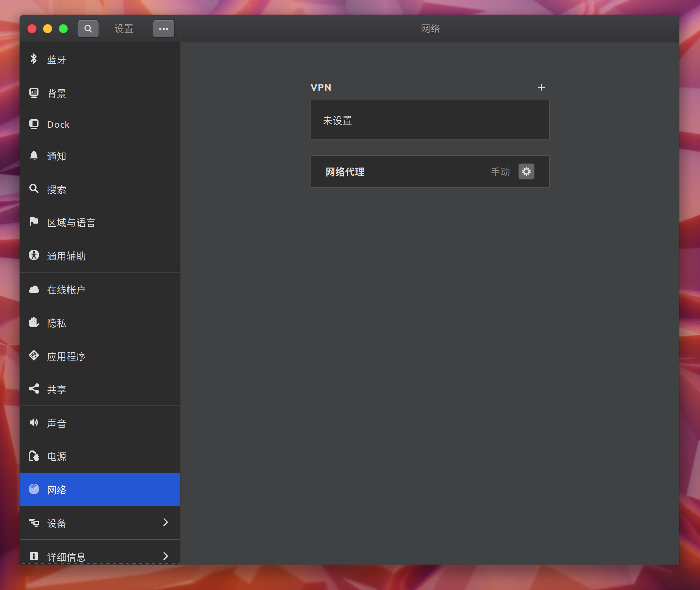
Task: Select 通用辅助 accessibility panel
Action: [x=66, y=256]
